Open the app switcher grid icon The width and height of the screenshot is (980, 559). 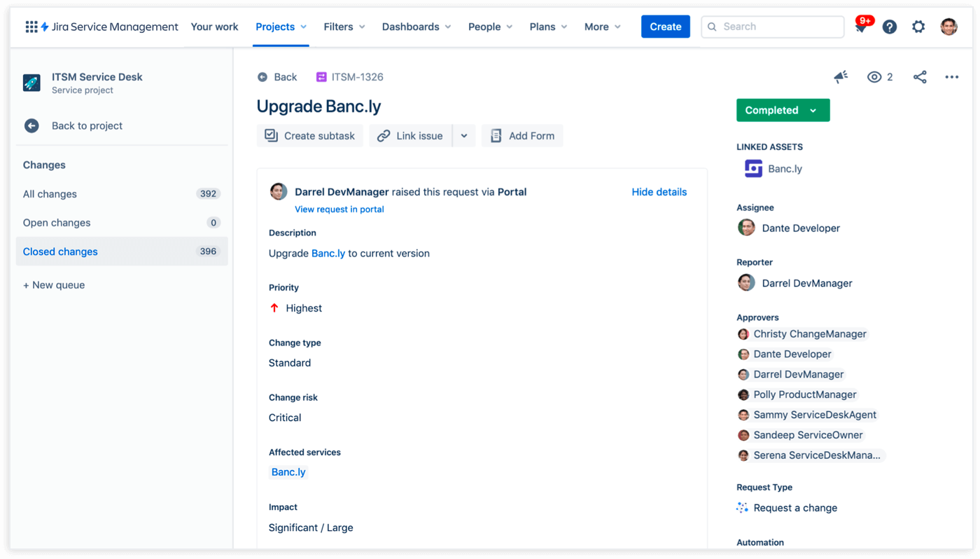click(31, 27)
